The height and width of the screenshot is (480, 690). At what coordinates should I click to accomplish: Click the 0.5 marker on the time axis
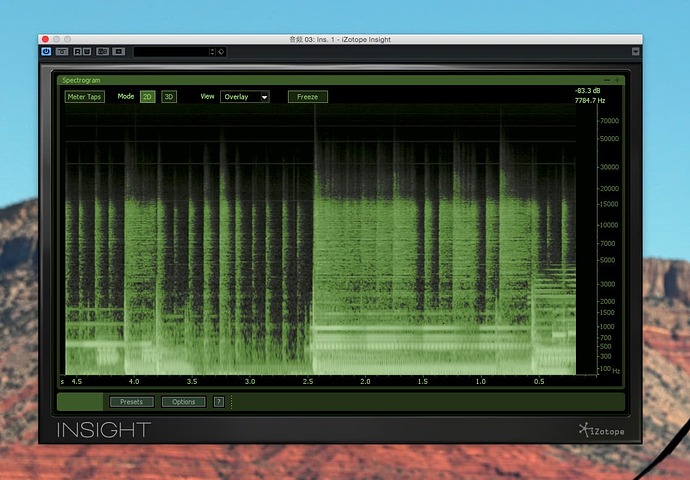click(x=539, y=381)
